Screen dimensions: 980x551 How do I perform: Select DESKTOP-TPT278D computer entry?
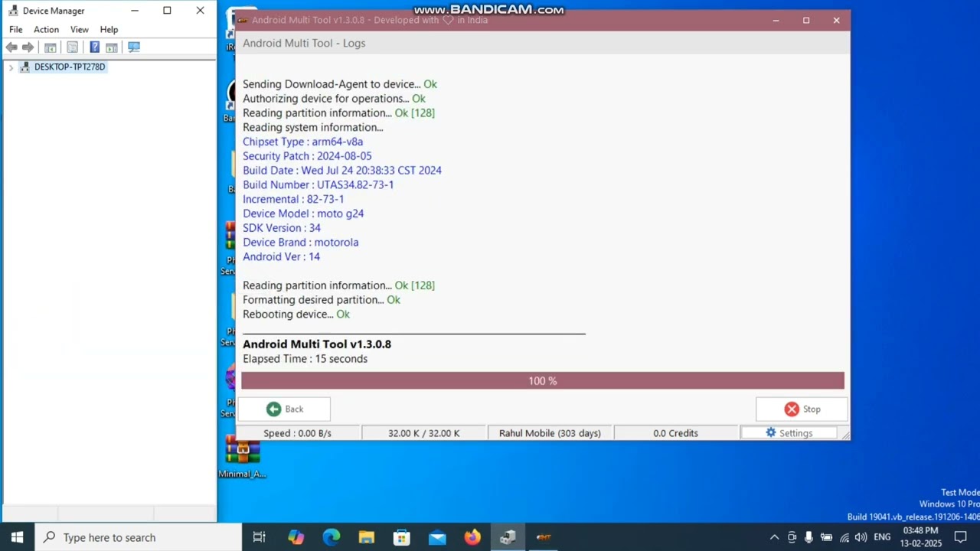point(70,67)
